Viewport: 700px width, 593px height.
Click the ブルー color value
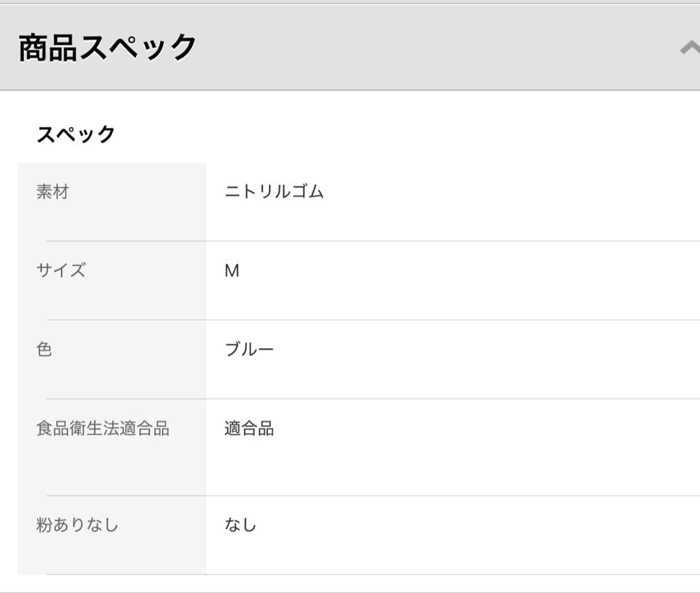[x=250, y=349]
